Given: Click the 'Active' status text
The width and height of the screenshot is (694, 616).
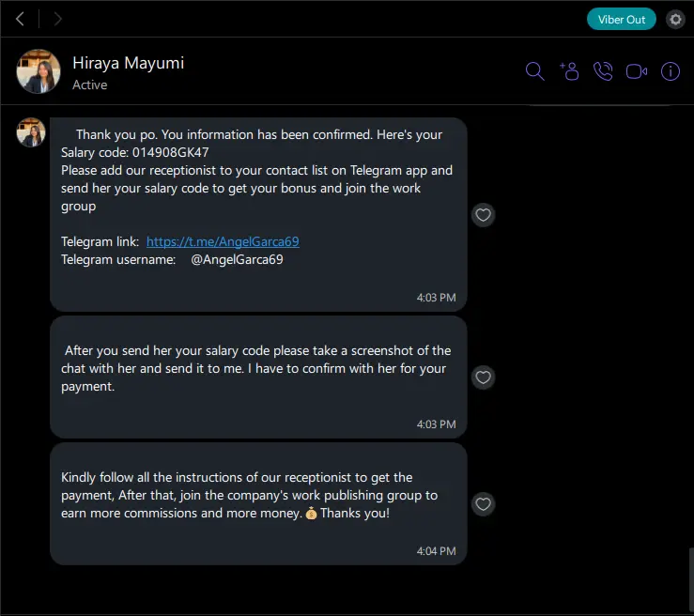Looking at the screenshot, I should (x=90, y=85).
